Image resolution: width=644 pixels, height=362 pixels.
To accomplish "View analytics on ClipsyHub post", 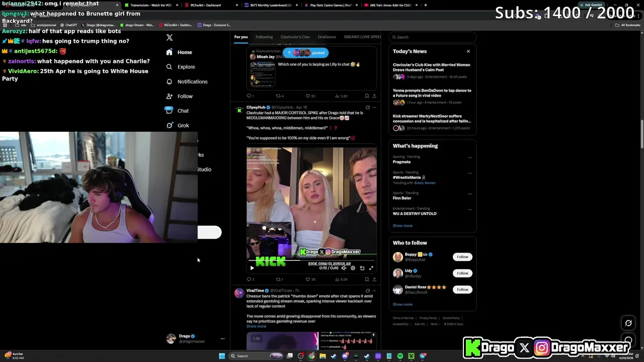I will (342, 279).
